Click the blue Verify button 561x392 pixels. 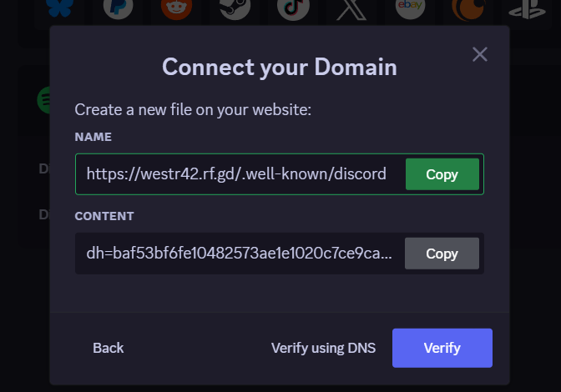pos(442,348)
